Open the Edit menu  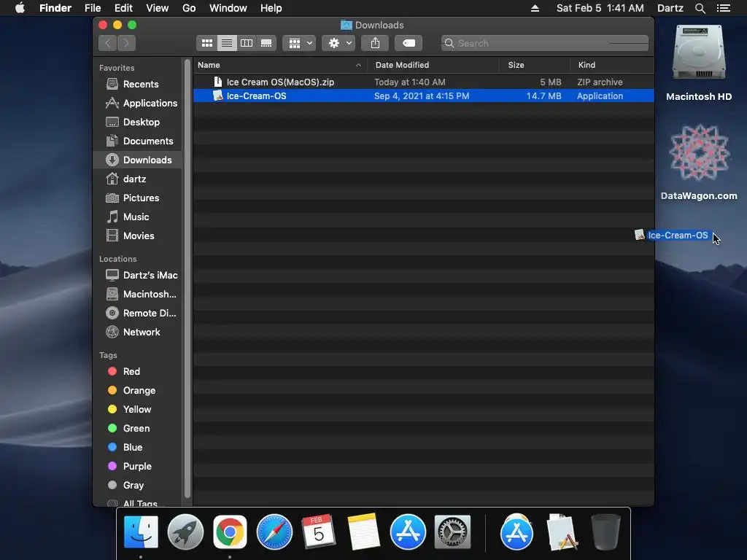tap(123, 8)
